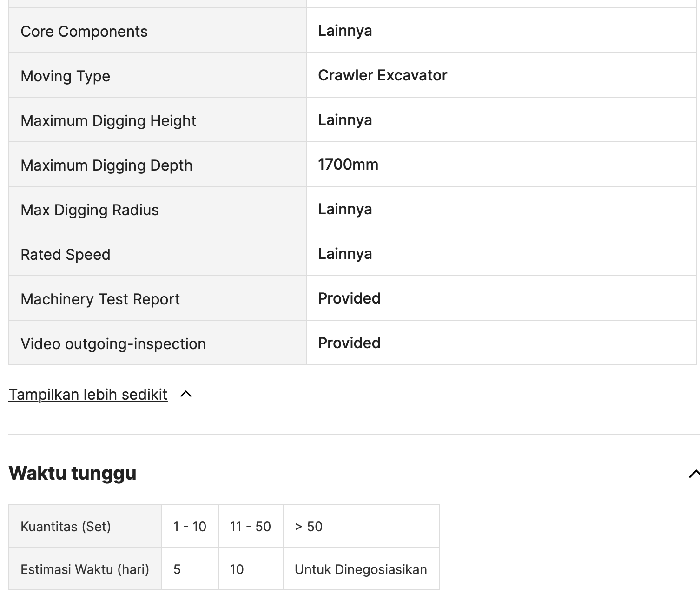
Task: Click the Kuantitas (Set) header cell
Action: (85, 526)
